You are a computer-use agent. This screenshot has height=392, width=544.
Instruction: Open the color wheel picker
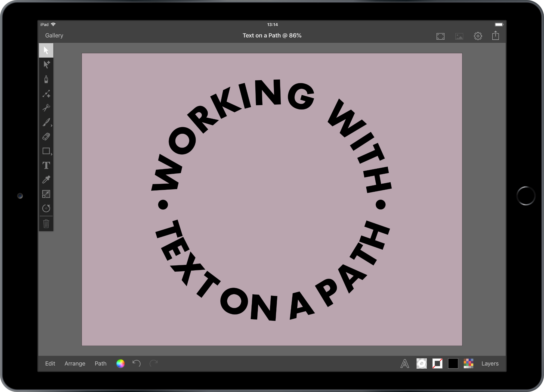coord(120,363)
